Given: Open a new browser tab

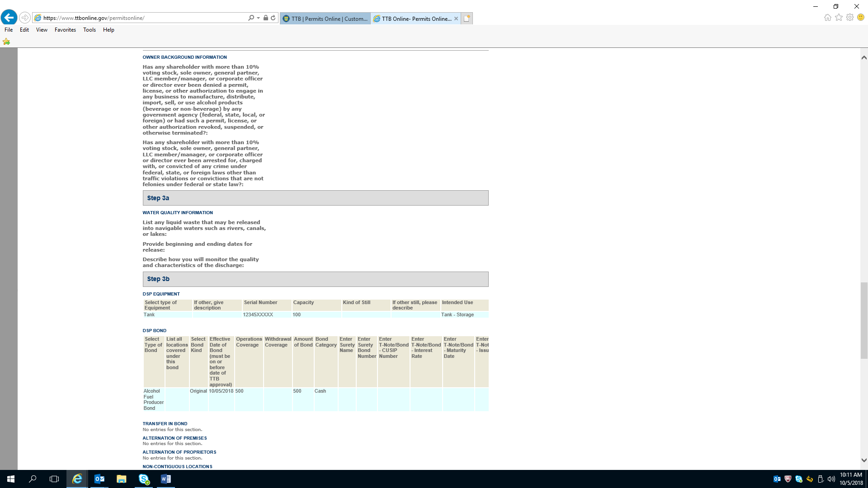Looking at the screenshot, I should 467,19.
